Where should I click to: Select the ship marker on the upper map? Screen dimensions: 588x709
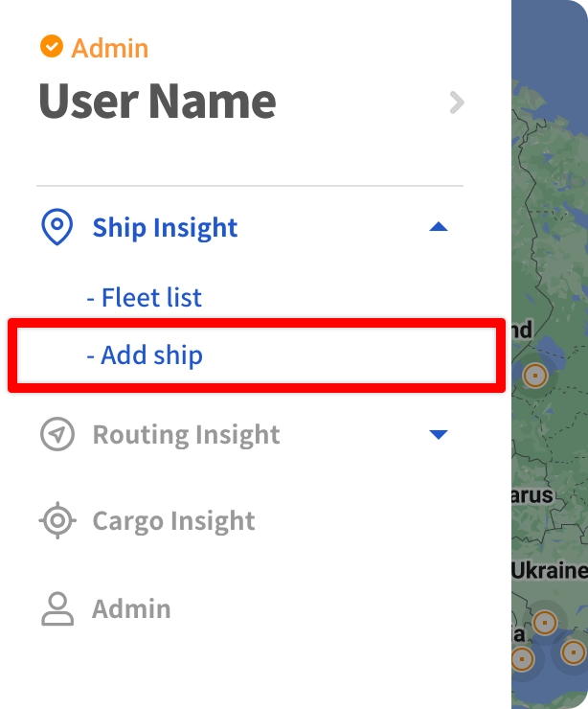pos(535,375)
